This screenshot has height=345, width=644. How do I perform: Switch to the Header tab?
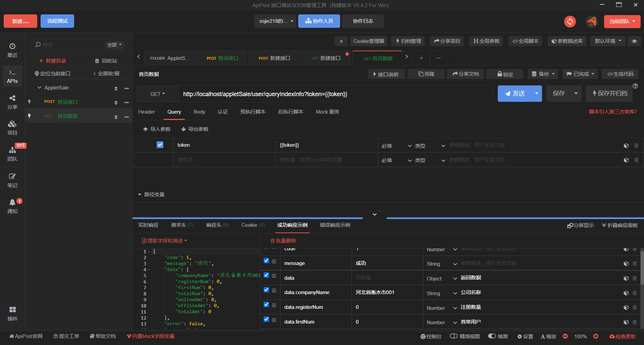point(147,112)
